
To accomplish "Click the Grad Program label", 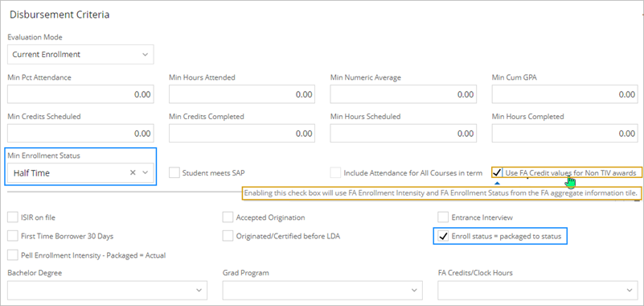I will (x=245, y=273).
